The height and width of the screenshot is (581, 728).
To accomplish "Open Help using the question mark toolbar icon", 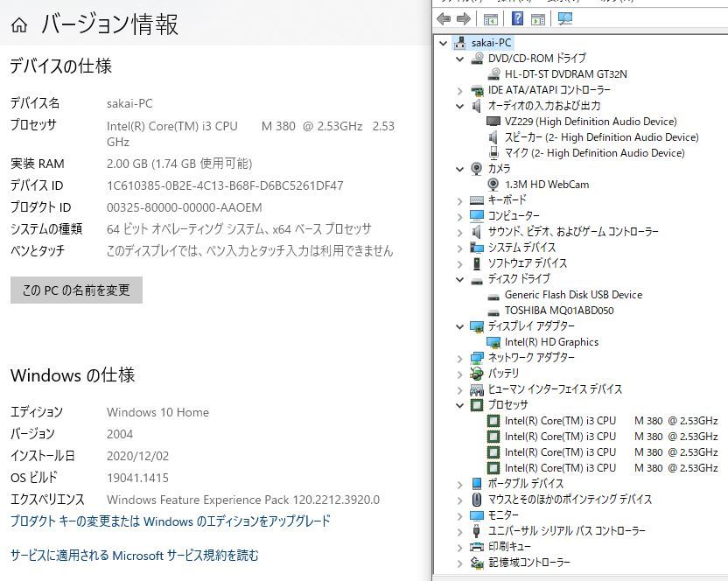I will click(517, 17).
